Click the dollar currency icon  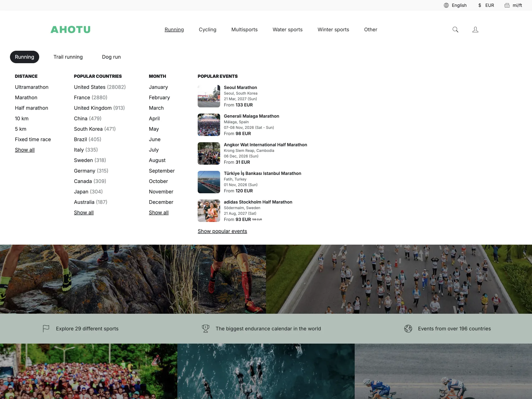pyautogui.click(x=480, y=5)
